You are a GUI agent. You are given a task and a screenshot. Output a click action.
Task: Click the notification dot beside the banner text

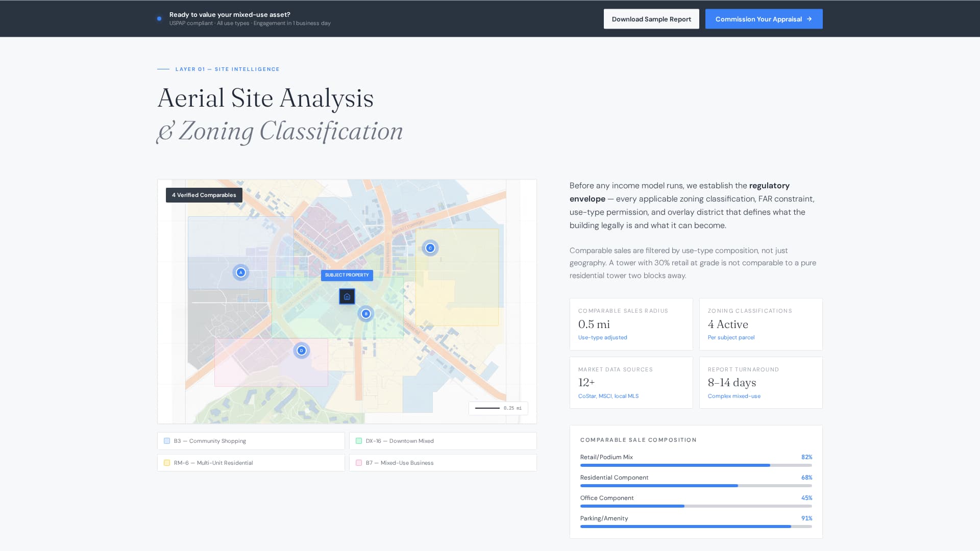point(159,18)
